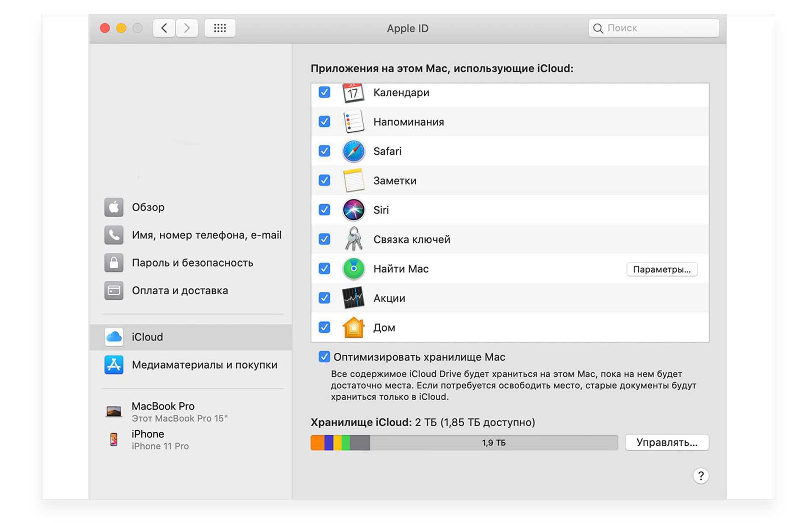This screenshot has height=523, width=812.
Task: Click the padlock icon in sidebar
Action: point(114,263)
